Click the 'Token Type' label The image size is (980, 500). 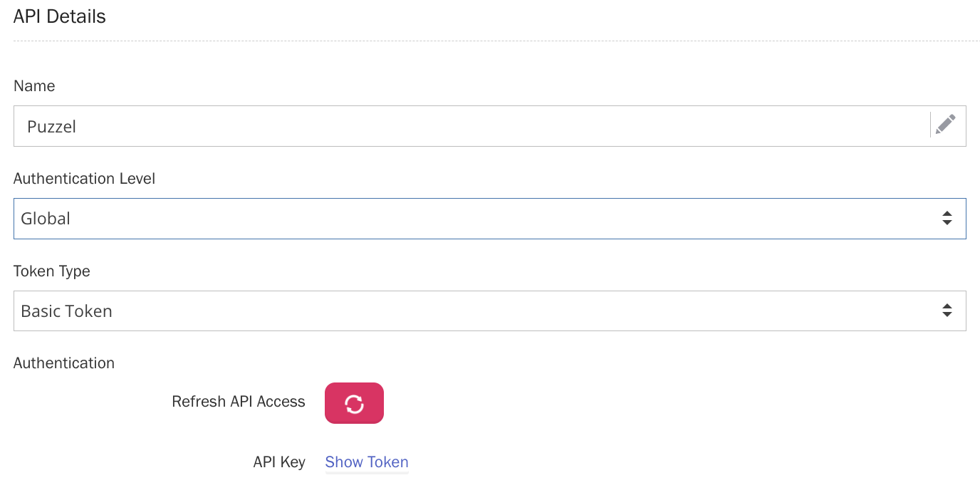tap(52, 271)
